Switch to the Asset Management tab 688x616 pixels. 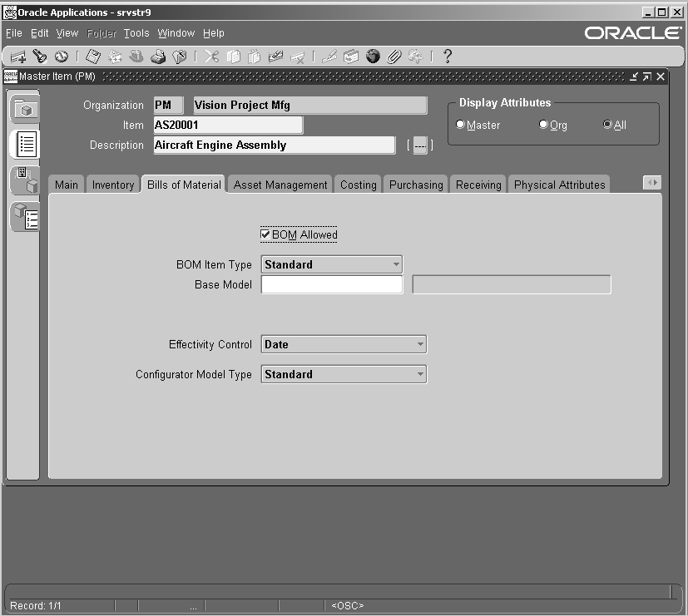280,185
